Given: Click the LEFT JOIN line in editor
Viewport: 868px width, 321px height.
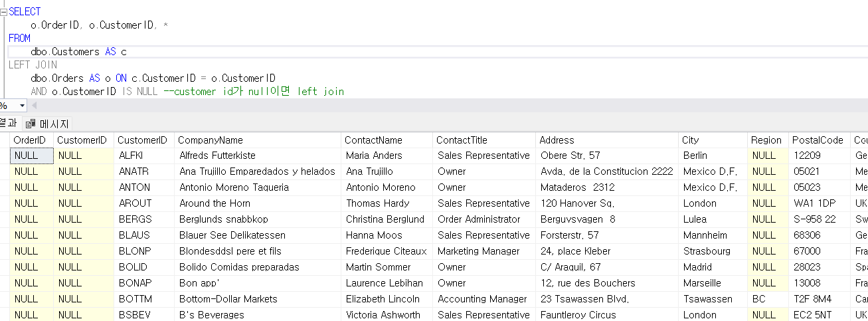Looking at the screenshot, I should click(33, 65).
